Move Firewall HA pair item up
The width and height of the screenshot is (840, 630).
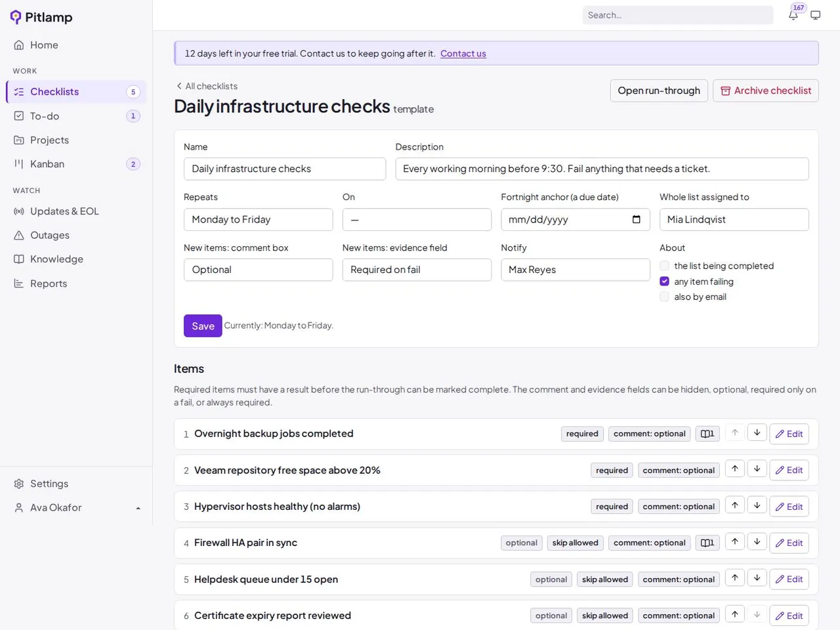[x=735, y=542]
